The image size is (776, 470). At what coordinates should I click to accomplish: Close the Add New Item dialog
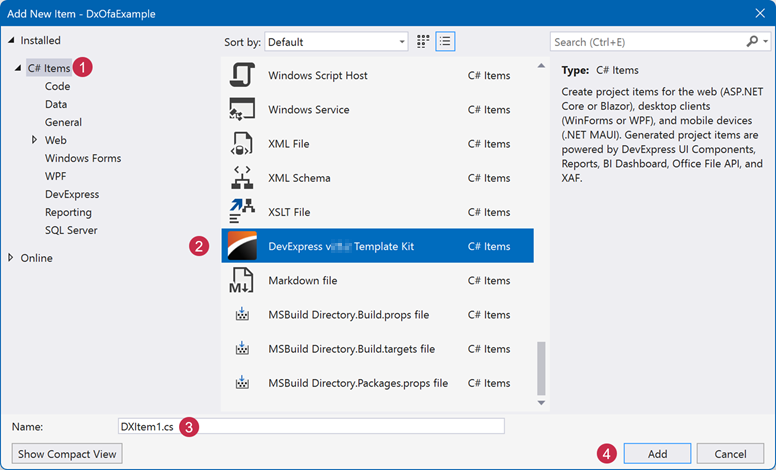tap(760, 13)
